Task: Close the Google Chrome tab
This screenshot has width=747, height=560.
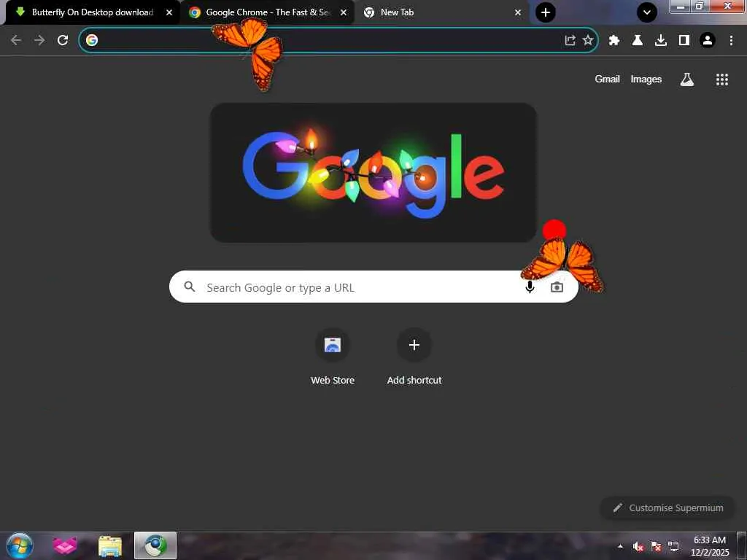Action: click(344, 12)
